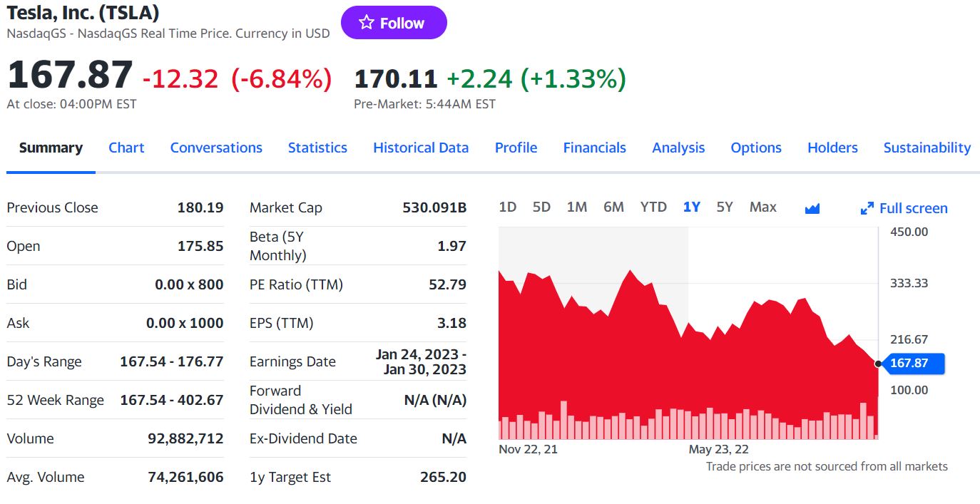Show the Max chart range
Viewport: 980px width, 504px height.
coord(762,207)
